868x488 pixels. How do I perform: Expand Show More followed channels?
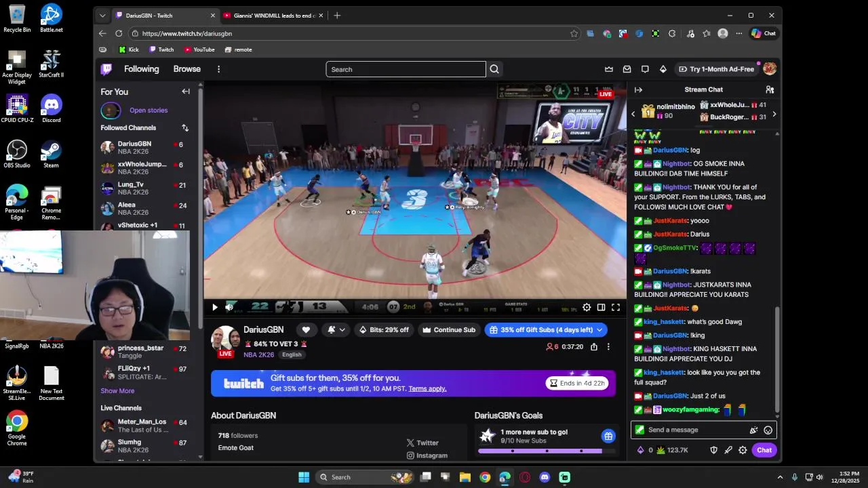[x=117, y=390]
